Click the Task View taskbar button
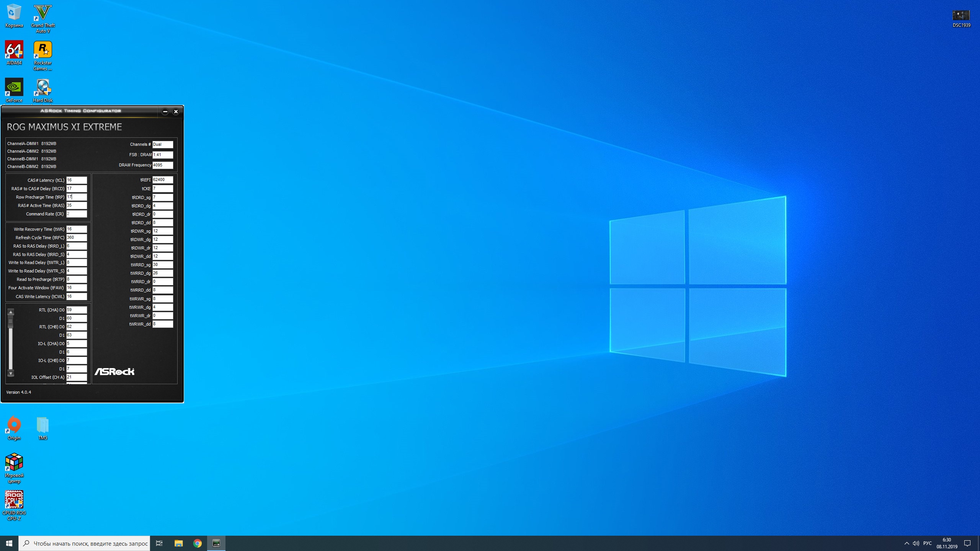The width and height of the screenshot is (980, 551). point(159,543)
